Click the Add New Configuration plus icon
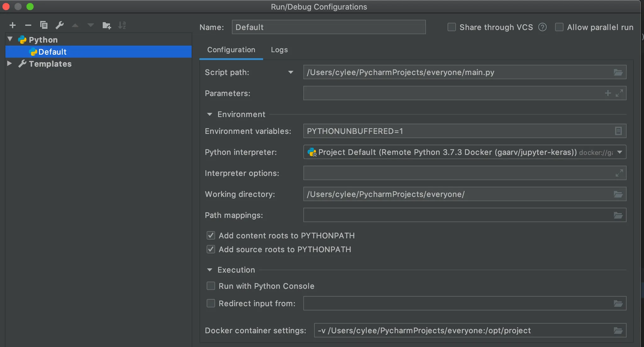This screenshot has height=347, width=644. point(13,25)
